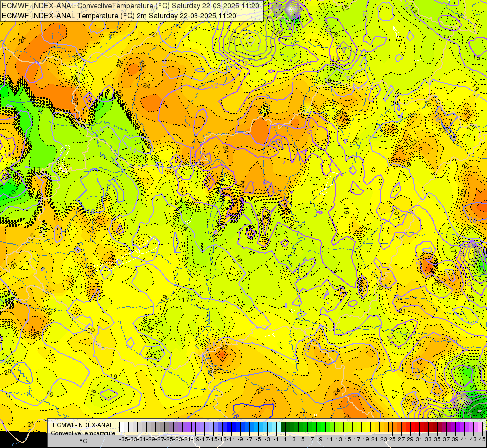The height and width of the screenshot is (448, 487).
Task: Select the dark green legend swatch above 1
Action: [x=283, y=427]
